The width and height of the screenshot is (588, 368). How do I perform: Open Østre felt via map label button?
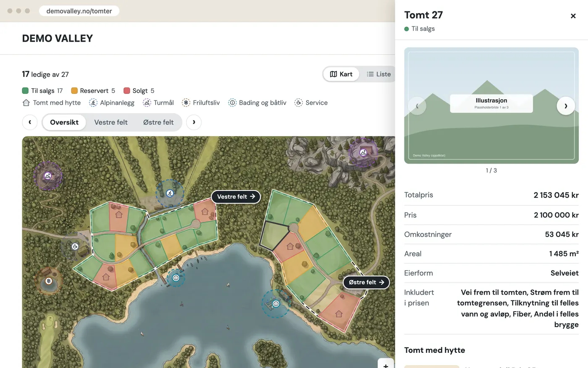click(366, 283)
